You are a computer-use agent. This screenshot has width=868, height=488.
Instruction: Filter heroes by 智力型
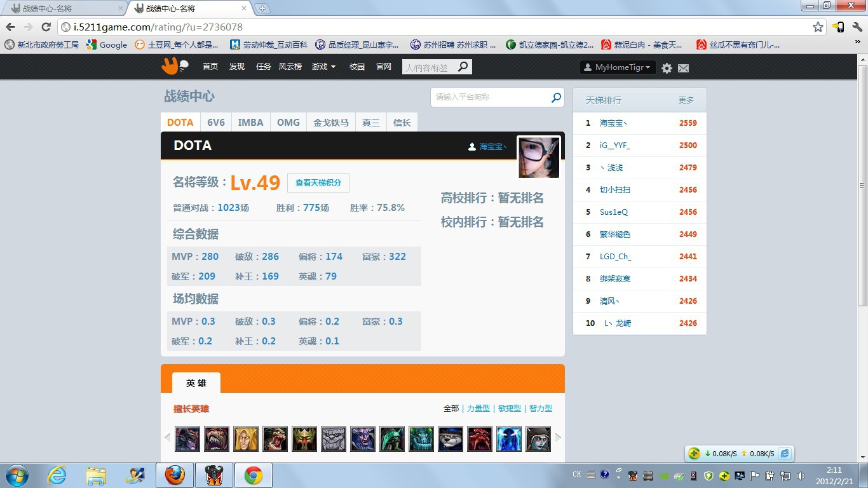point(540,409)
